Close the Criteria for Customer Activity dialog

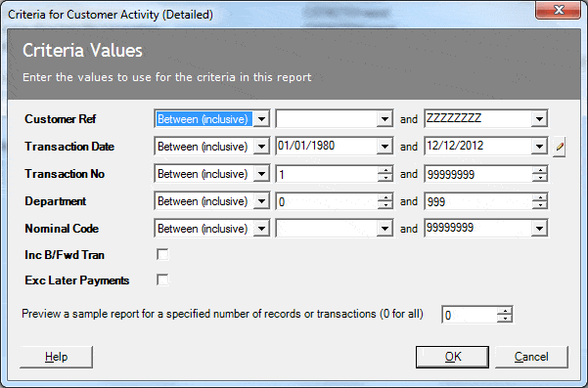pos(558,10)
